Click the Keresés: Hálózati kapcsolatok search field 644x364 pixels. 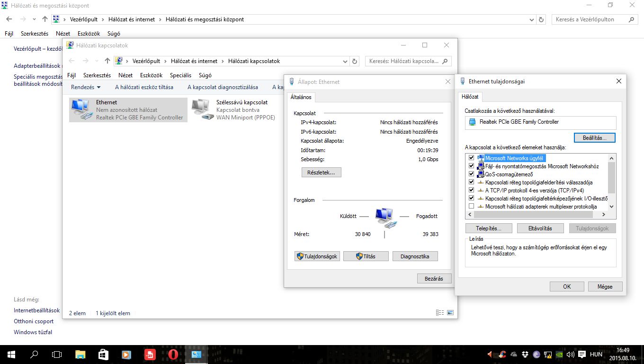(x=408, y=61)
